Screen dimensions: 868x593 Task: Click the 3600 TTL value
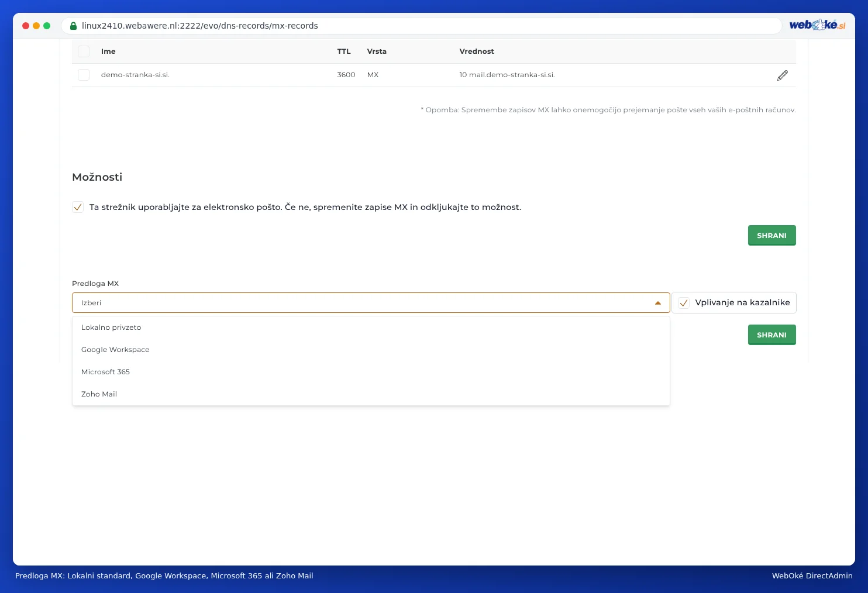(x=346, y=75)
